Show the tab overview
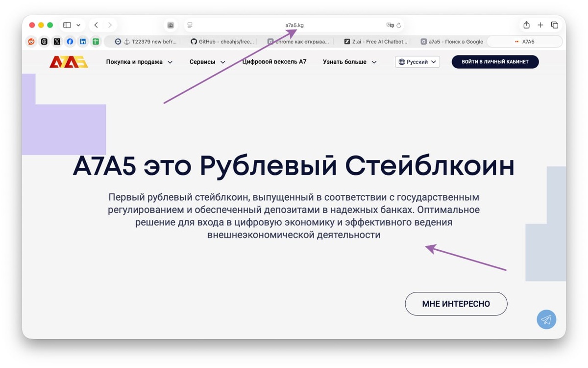 click(555, 25)
